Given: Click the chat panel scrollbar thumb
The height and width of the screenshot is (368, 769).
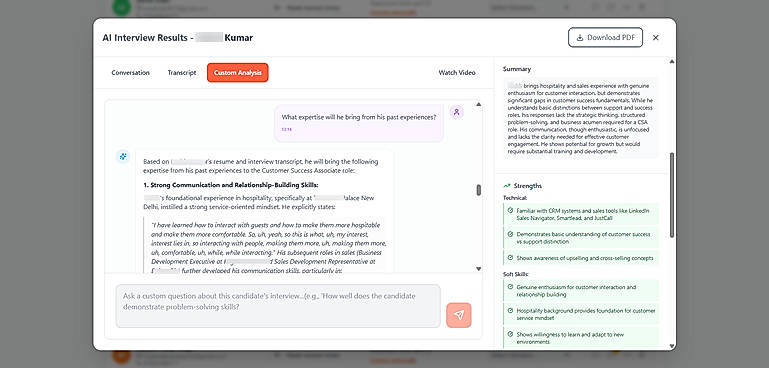Looking at the screenshot, I should click(x=479, y=190).
